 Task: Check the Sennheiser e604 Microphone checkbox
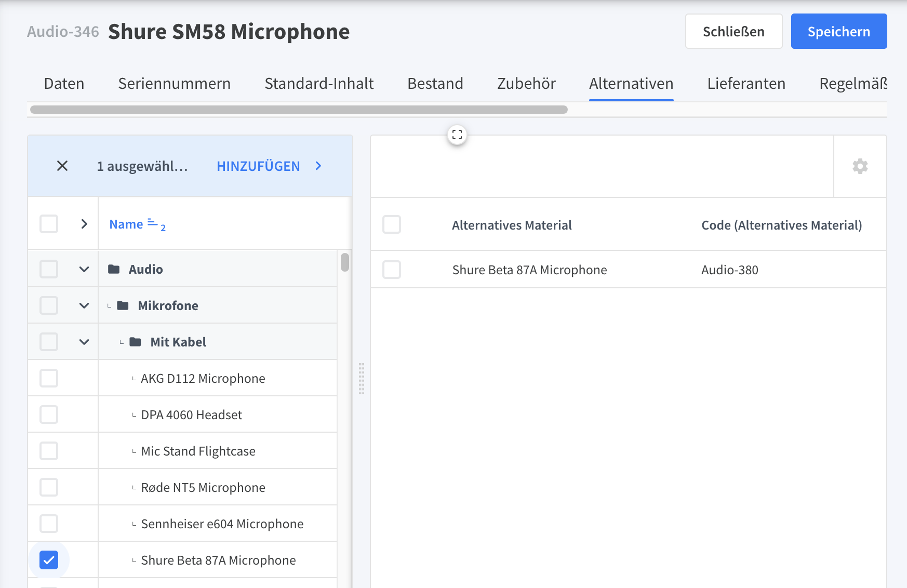(x=49, y=524)
